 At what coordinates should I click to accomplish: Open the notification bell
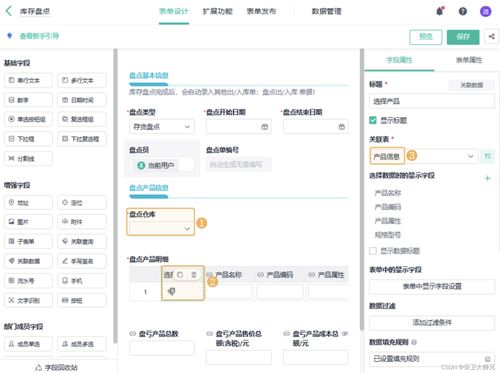pos(440,11)
